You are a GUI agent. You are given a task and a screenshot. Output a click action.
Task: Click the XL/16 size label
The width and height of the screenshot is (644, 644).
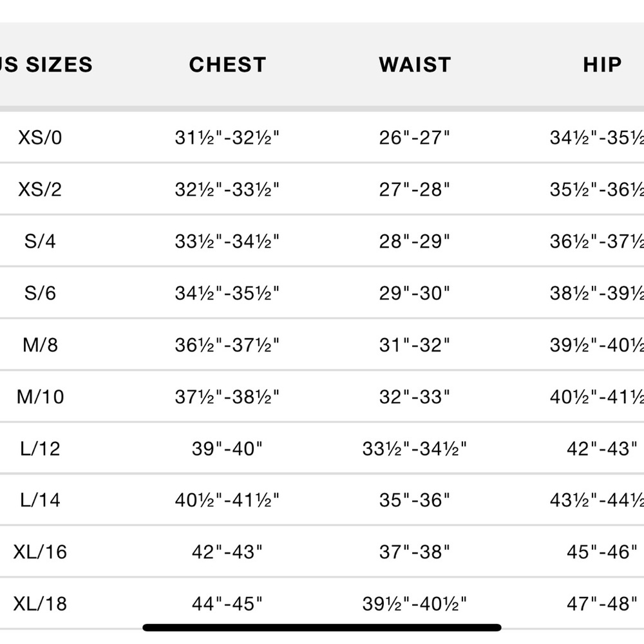pyautogui.click(x=40, y=552)
